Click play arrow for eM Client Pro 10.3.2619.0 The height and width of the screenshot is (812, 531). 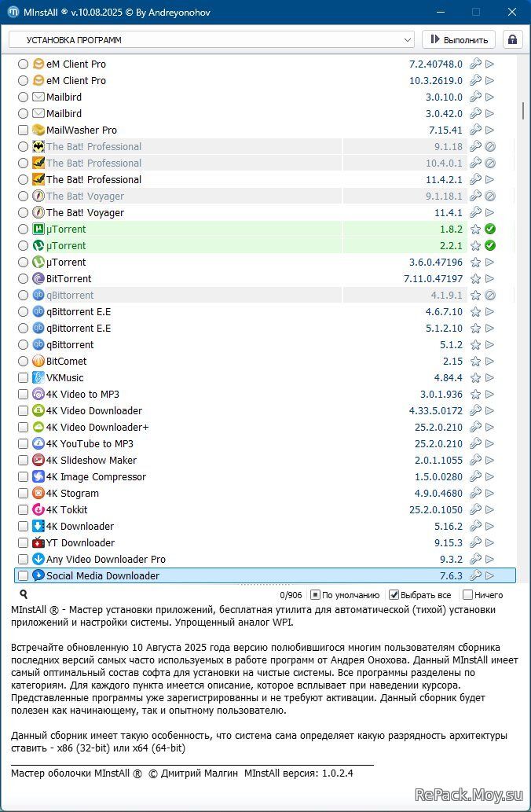490,81
